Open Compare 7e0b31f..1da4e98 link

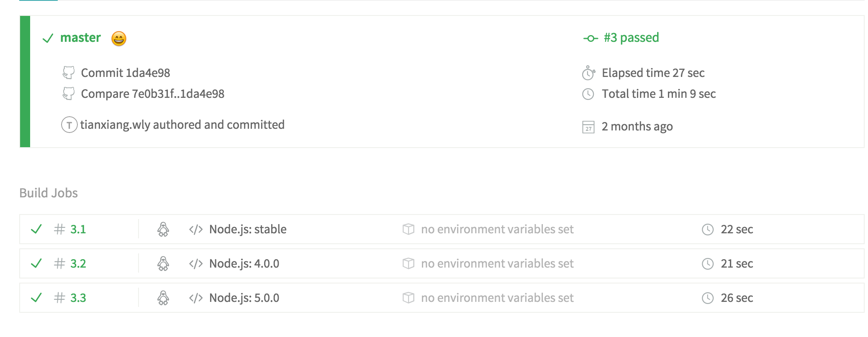point(152,94)
